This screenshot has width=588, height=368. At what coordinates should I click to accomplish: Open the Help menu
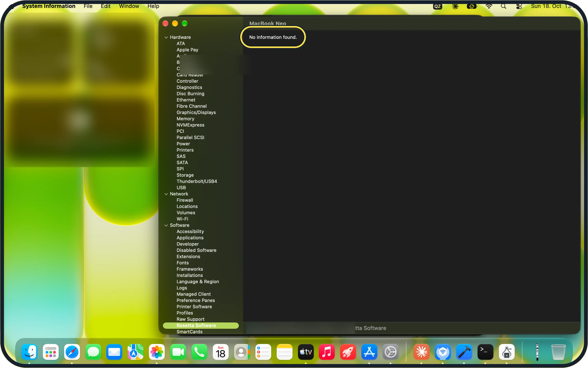(x=153, y=6)
